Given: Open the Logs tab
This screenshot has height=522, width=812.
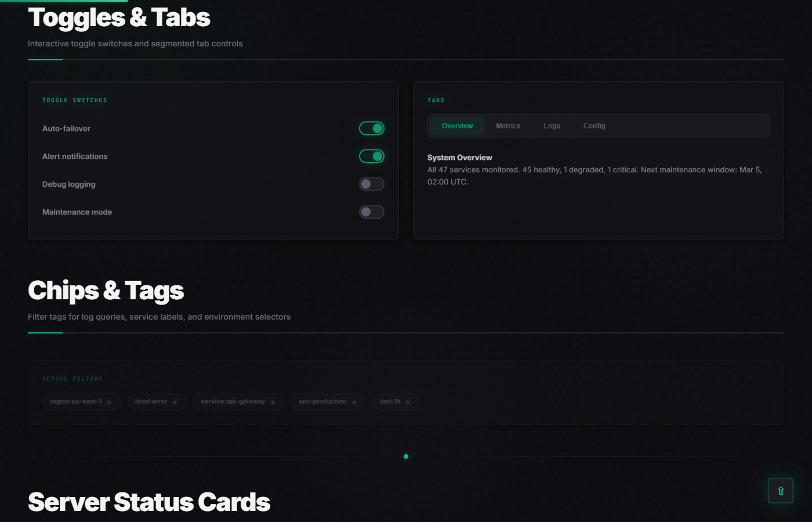Looking at the screenshot, I should pyautogui.click(x=552, y=126).
